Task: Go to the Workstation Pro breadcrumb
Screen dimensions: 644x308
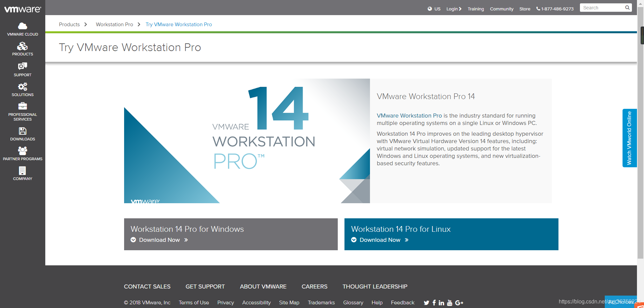Action: pyautogui.click(x=114, y=25)
